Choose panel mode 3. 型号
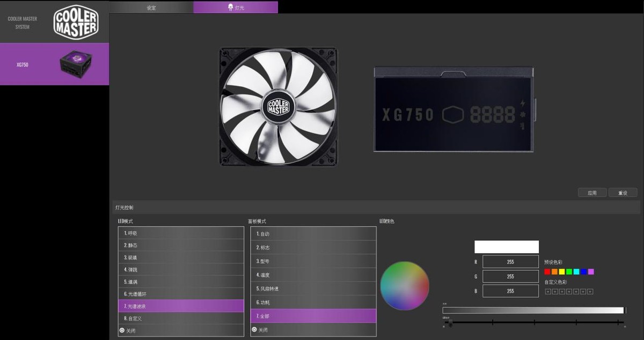644x340 pixels. (x=313, y=261)
